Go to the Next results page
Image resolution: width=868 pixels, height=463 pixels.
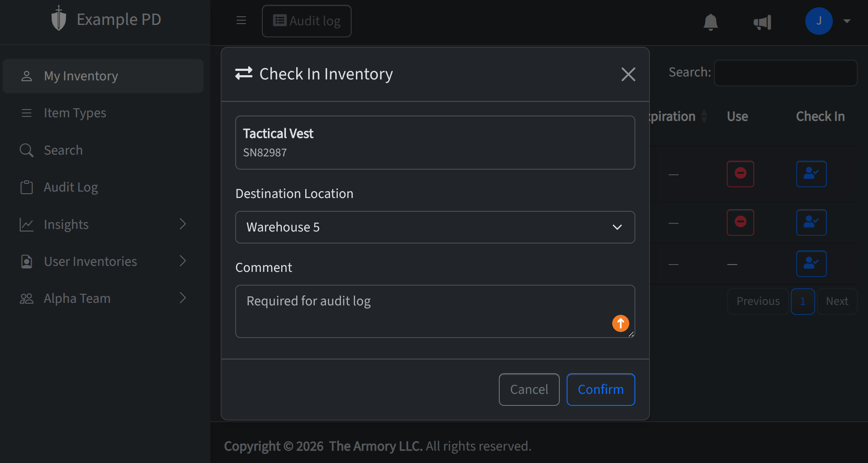[836, 301]
